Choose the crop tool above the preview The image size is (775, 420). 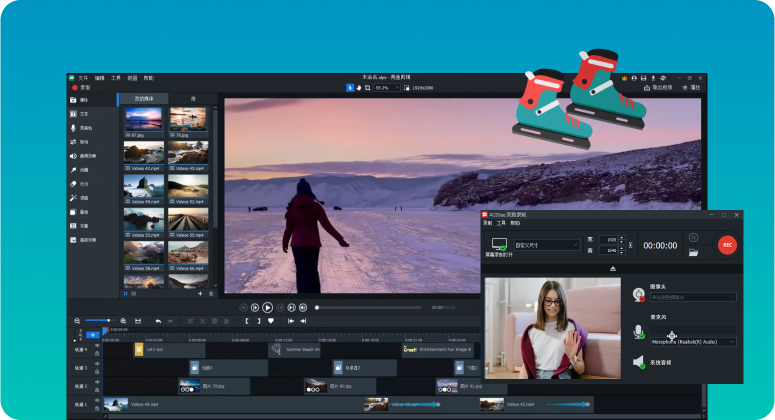[367, 87]
